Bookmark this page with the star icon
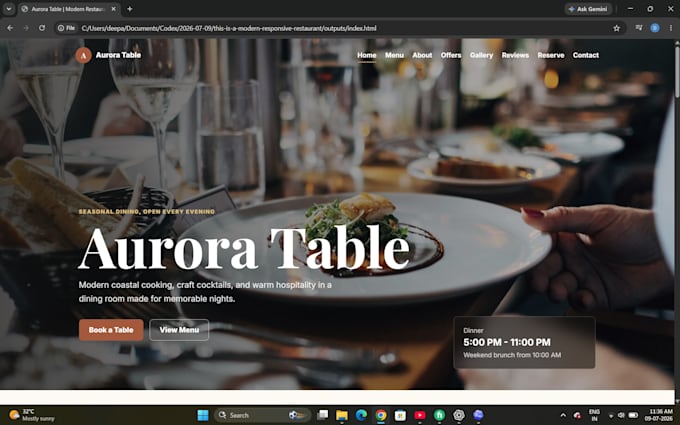The width and height of the screenshot is (680, 425). 616,28
